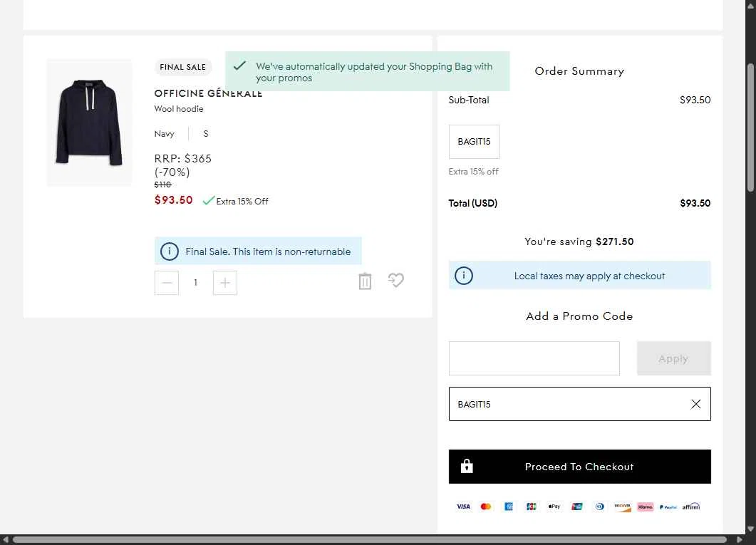The width and height of the screenshot is (756, 545).
Task: Decrease quantity with the minus button
Action: tap(167, 283)
